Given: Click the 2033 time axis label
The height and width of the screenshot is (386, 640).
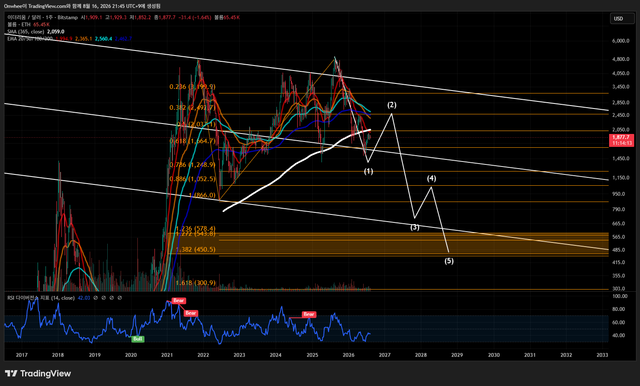Looking at the screenshot, I should click(x=602, y=355).
